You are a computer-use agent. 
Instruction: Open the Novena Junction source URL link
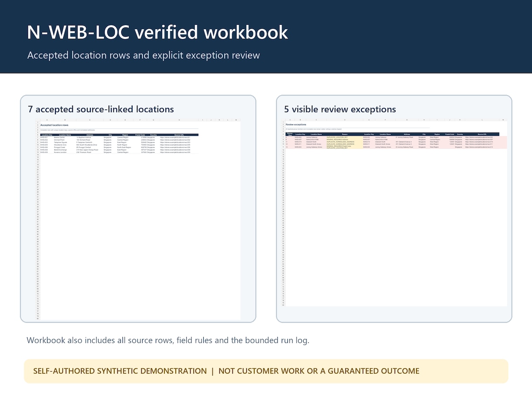[x=175, y=152]
